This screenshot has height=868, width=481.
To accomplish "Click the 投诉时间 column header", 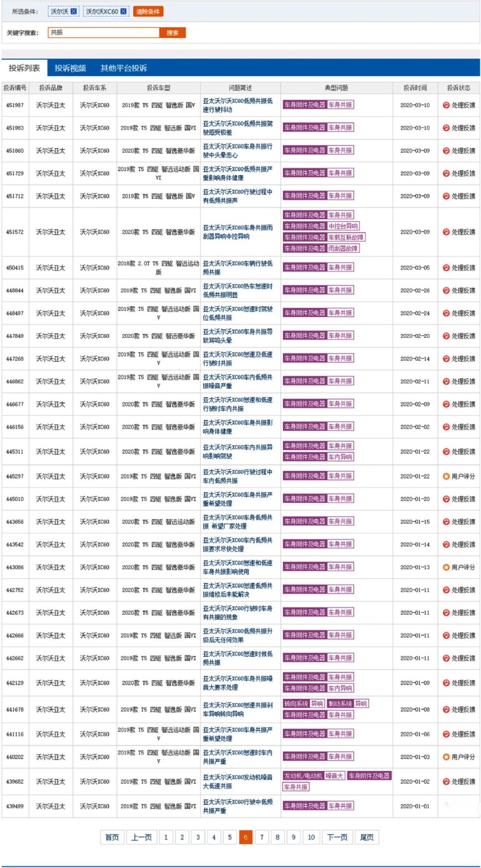I will click(416, 88).
